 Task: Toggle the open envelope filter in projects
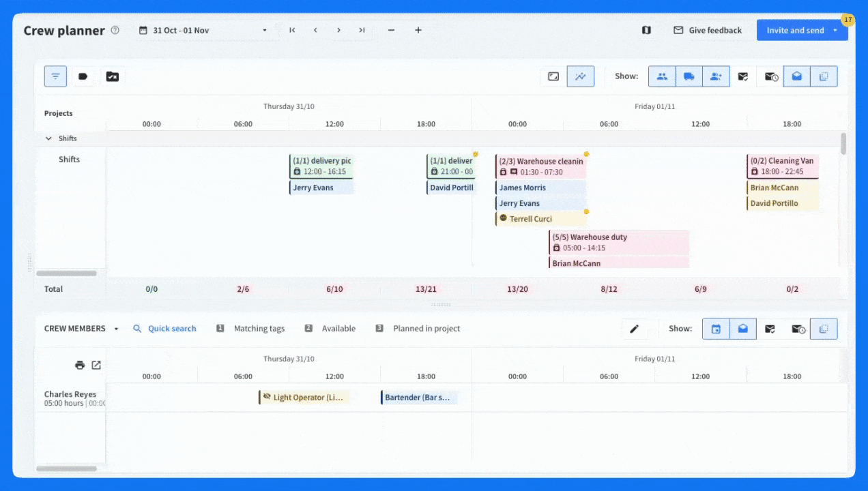pyautogui.click(x=797, y=76)
